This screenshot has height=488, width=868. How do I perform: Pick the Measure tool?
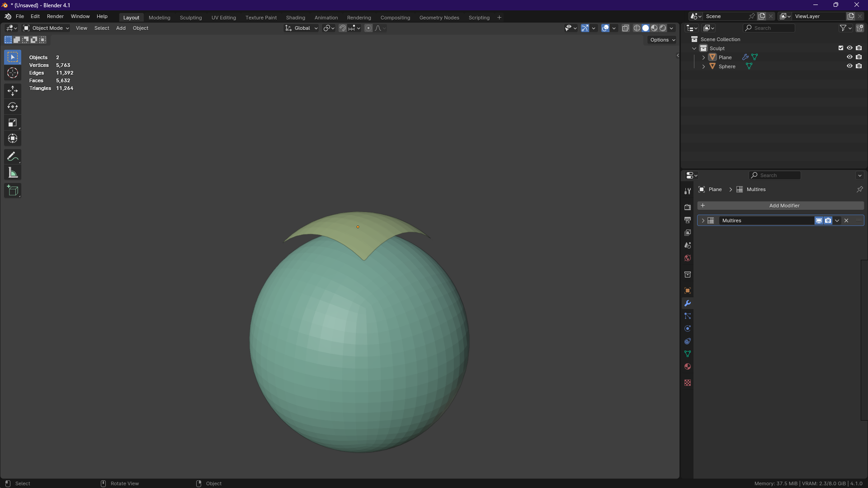click(x=13, y=173)
